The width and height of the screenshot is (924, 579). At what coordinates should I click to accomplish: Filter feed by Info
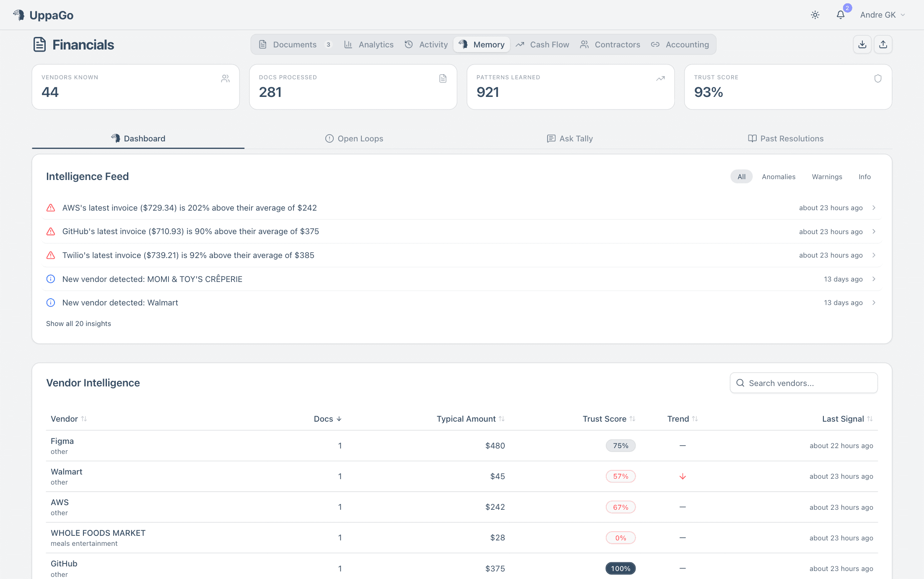864,177
